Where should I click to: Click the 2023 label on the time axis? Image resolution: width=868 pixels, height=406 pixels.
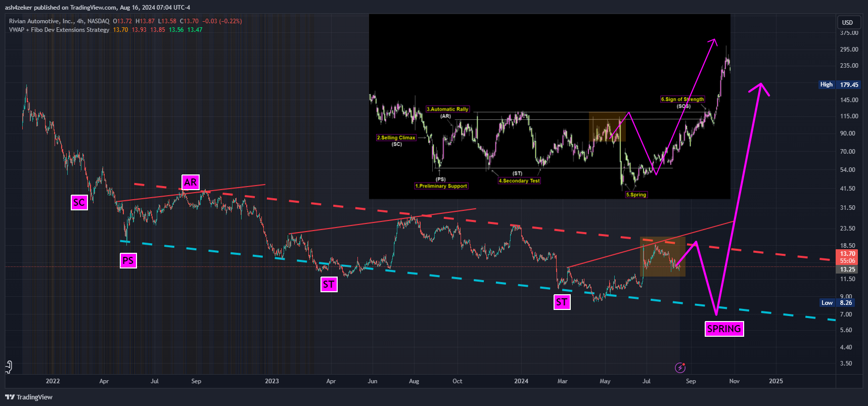tap(272, 381)
